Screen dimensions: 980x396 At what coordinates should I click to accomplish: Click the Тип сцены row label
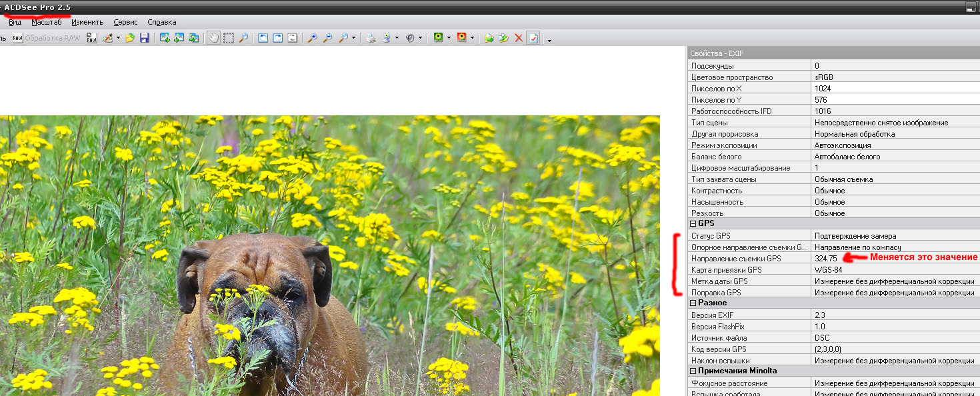coord(709,122)
